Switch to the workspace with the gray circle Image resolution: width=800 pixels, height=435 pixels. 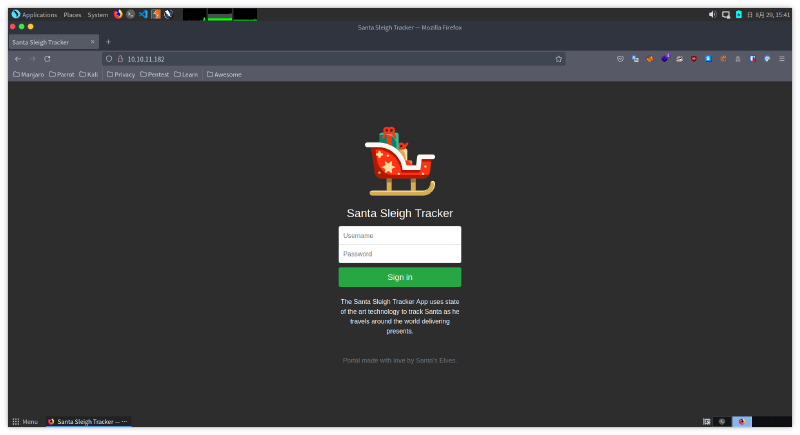(x=722, y=422)
